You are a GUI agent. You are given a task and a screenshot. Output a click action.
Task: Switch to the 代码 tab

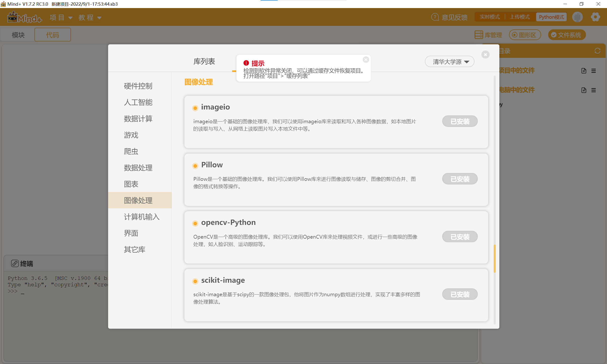coord(52,35)
